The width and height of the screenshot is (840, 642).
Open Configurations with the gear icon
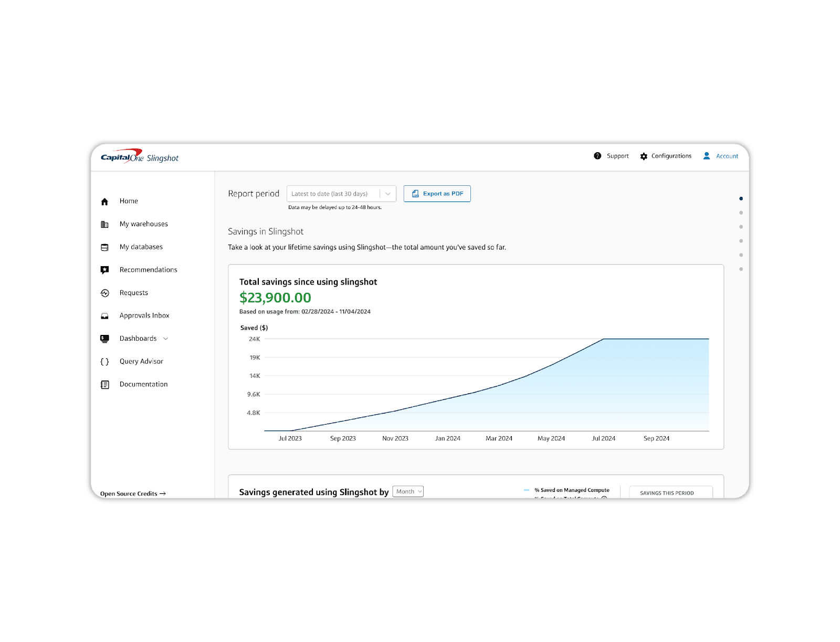644,155
